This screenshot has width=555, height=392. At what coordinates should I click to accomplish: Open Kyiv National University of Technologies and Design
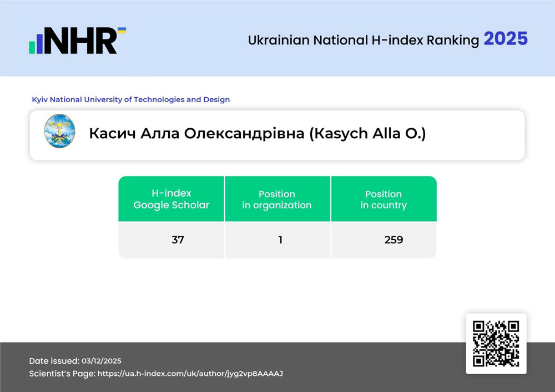(131, 100)
